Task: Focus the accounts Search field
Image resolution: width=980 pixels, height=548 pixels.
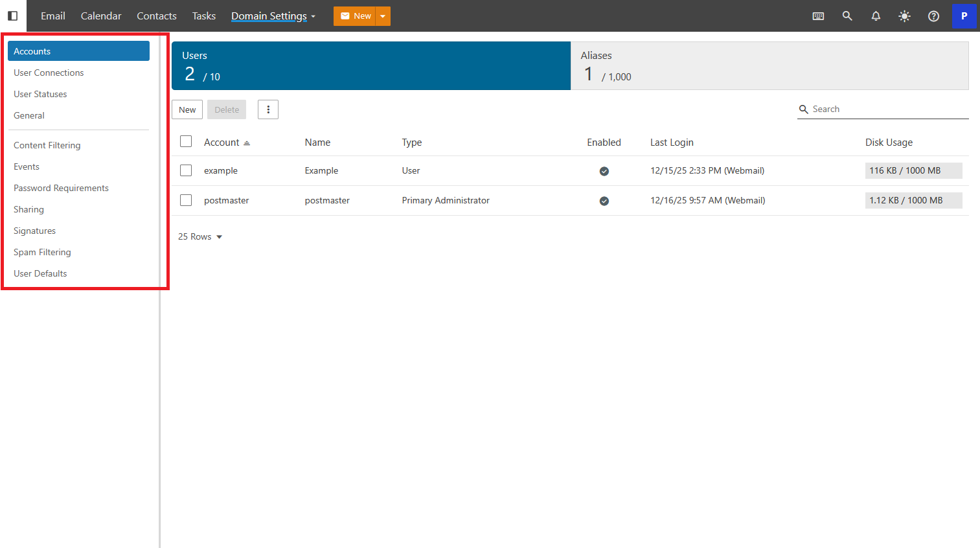Action: coord(887,109)
